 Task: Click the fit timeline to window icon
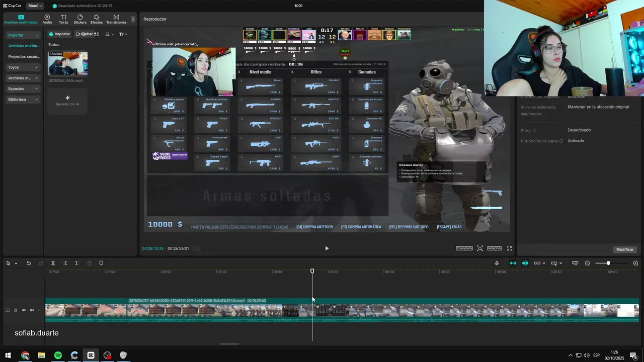576,263
